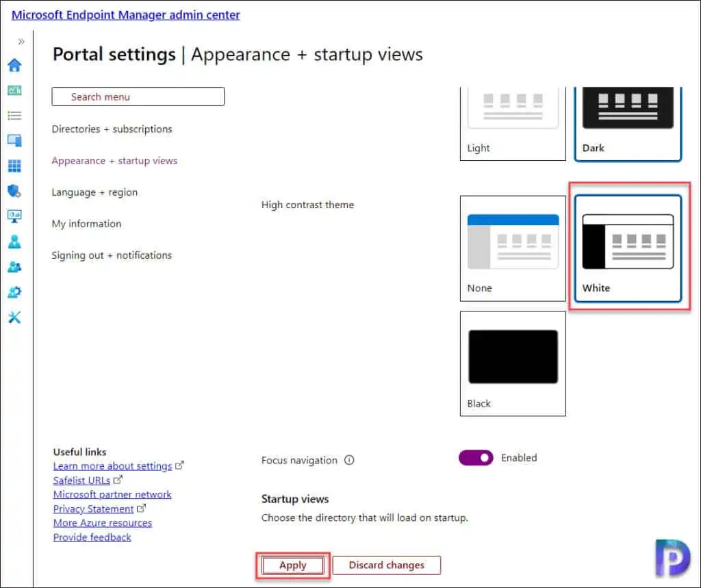Select Black high contrast theme
This screenshot has width=701, height=588.
(x=513, y=363)
